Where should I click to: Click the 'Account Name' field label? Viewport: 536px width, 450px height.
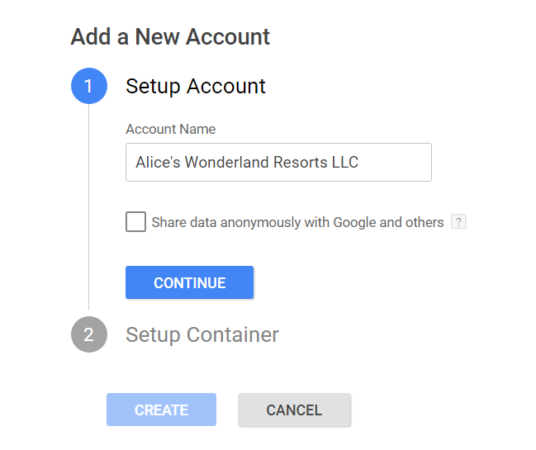coord(171,129)
